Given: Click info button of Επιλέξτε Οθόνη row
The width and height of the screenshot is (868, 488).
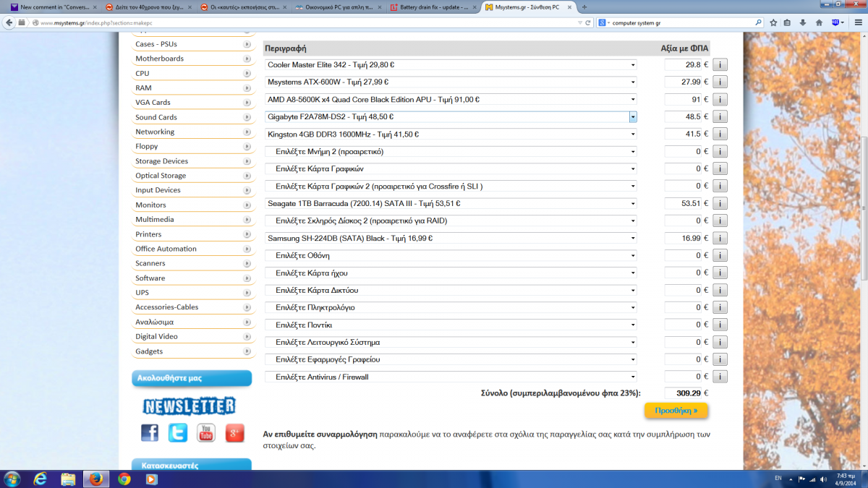Looking at the screenshot, I should (720, 255).
